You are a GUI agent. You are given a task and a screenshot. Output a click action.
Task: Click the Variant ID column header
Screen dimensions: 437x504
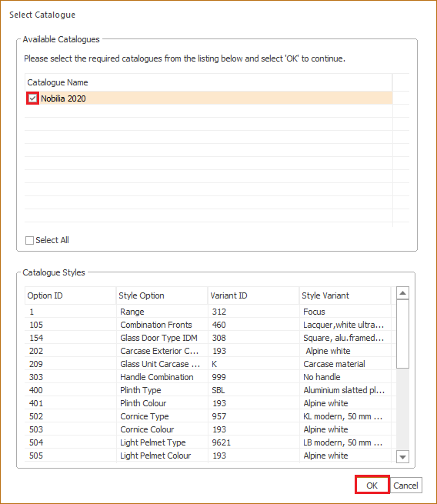pos(254,295)
